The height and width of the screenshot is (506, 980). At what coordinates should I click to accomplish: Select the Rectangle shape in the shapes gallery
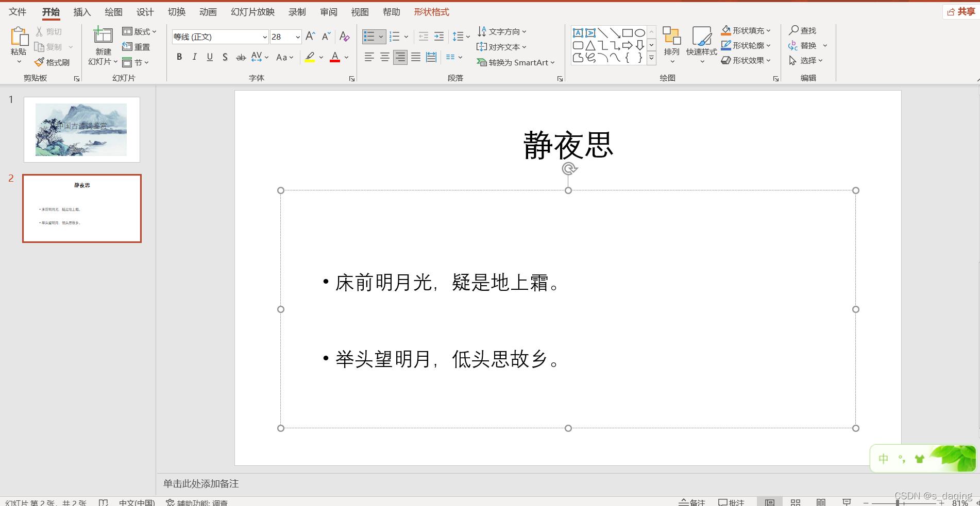pos(628,32)
